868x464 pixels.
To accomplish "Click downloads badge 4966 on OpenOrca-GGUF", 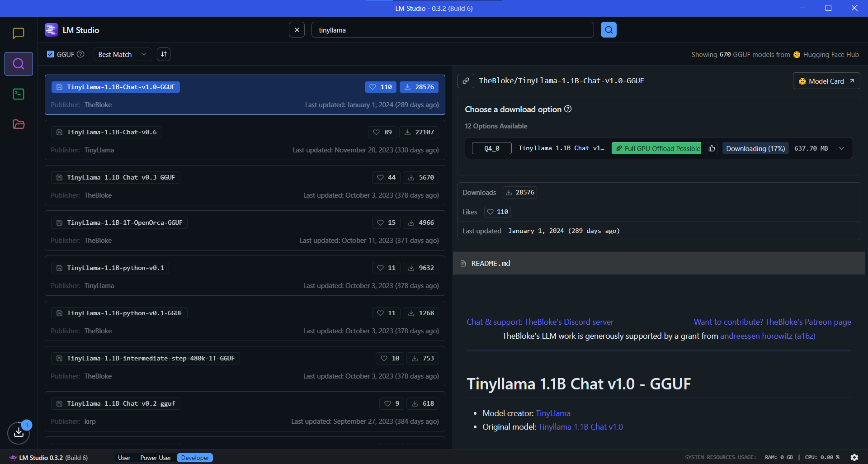I will (421, 223).
